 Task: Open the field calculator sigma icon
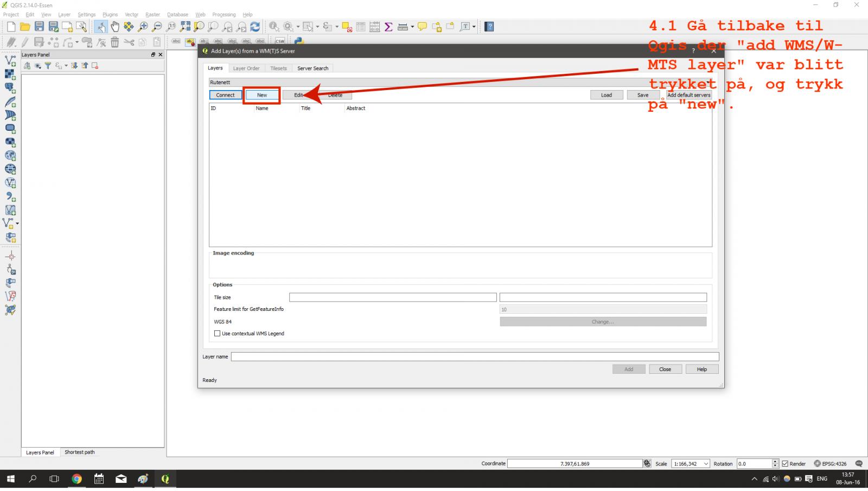pyautogui.click(x=388, y=27)
